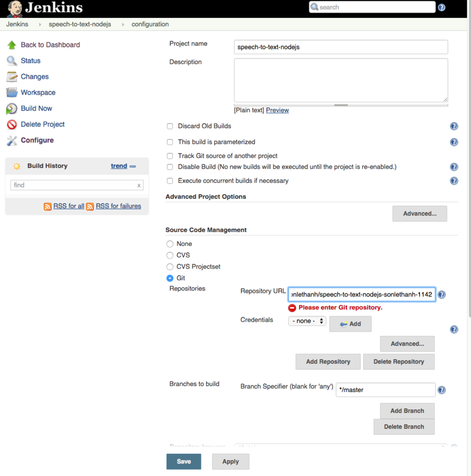Open help icon below Credentials row

[454, 329]
